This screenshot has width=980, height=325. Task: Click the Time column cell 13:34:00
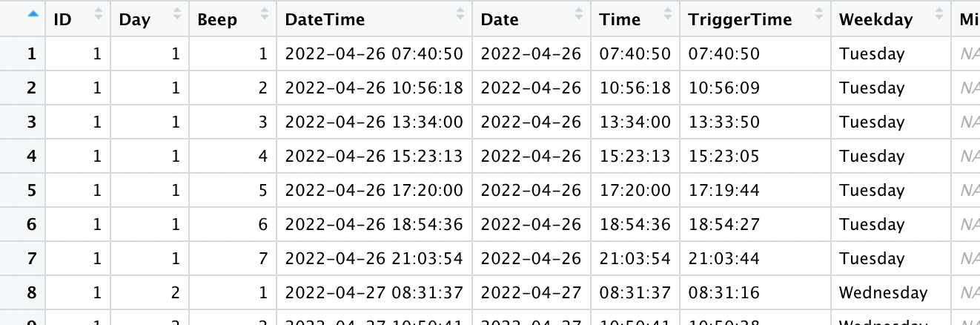(635, 122)
